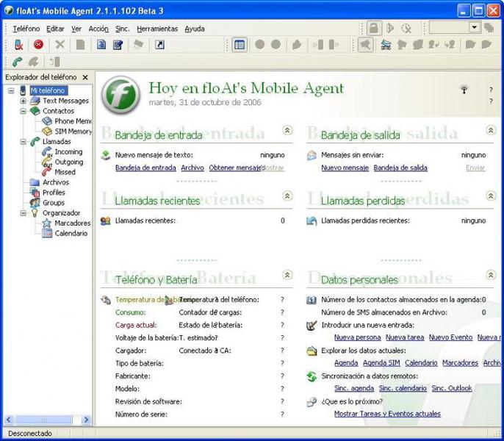Click the Nuevo mensaje link

[345, 168]
